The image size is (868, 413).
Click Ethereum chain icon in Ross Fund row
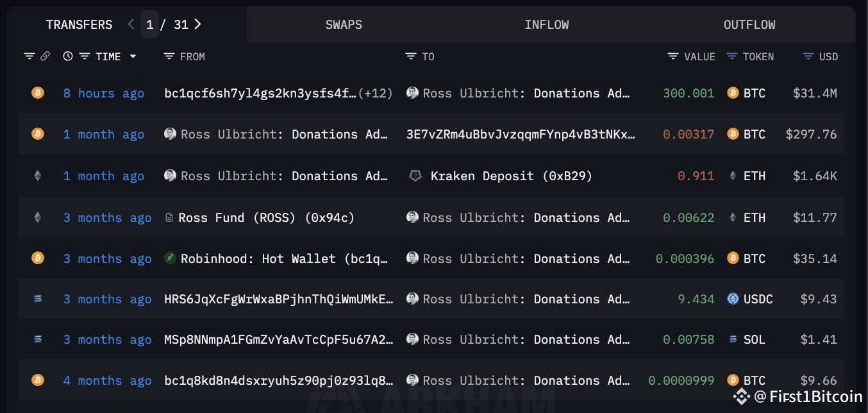point(38,217)
